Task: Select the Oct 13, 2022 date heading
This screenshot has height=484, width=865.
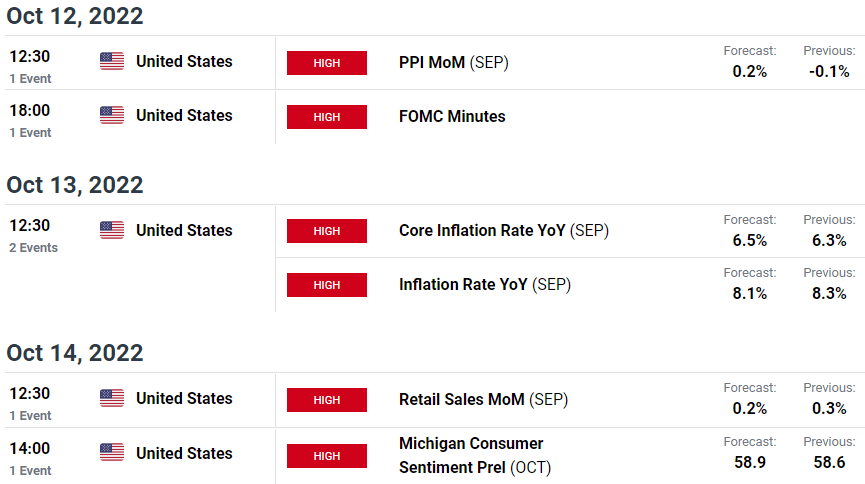Action: coord(74,185)
